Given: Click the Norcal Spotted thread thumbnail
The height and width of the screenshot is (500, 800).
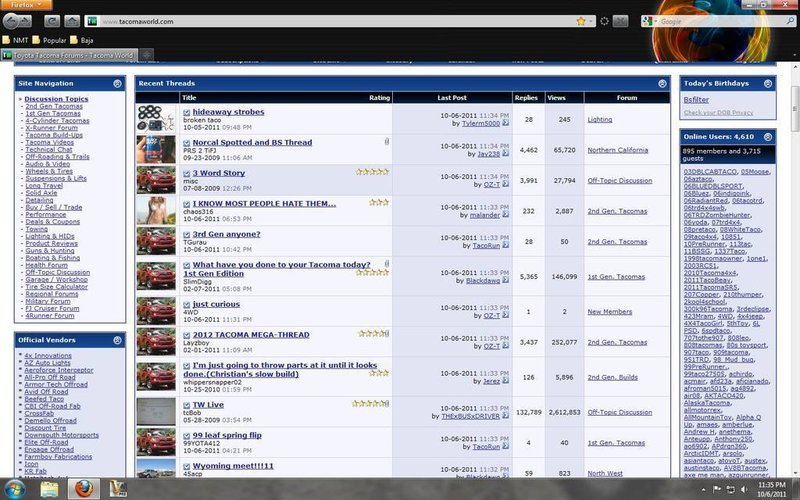Looking at the screenshot, I should coord(156,149).
